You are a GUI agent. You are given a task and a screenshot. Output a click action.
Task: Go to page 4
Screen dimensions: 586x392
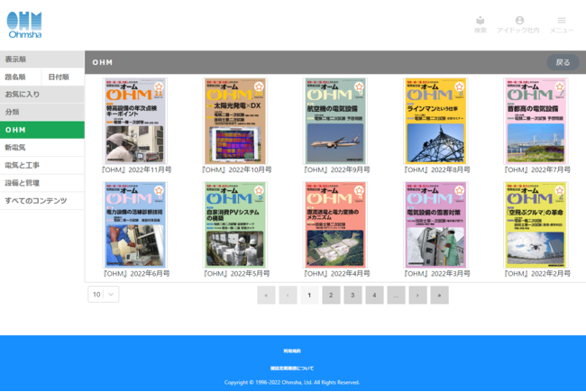click(x=374, y=296)
